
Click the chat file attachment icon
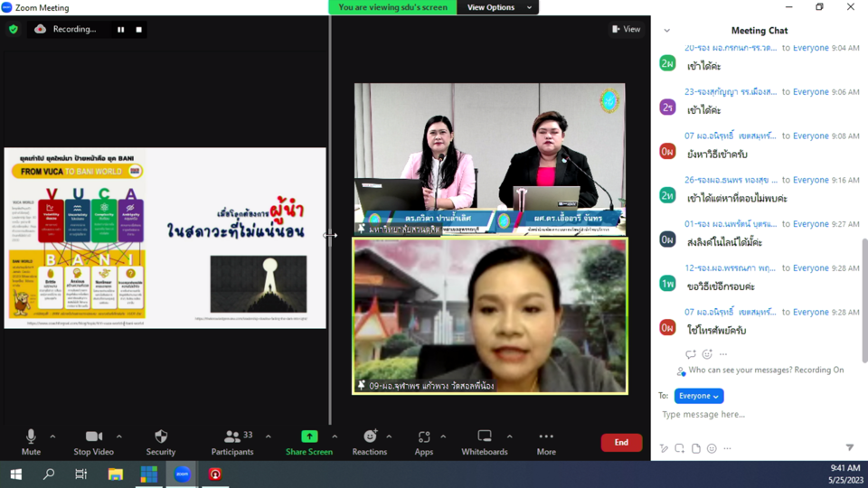click(x=695, y=448)
